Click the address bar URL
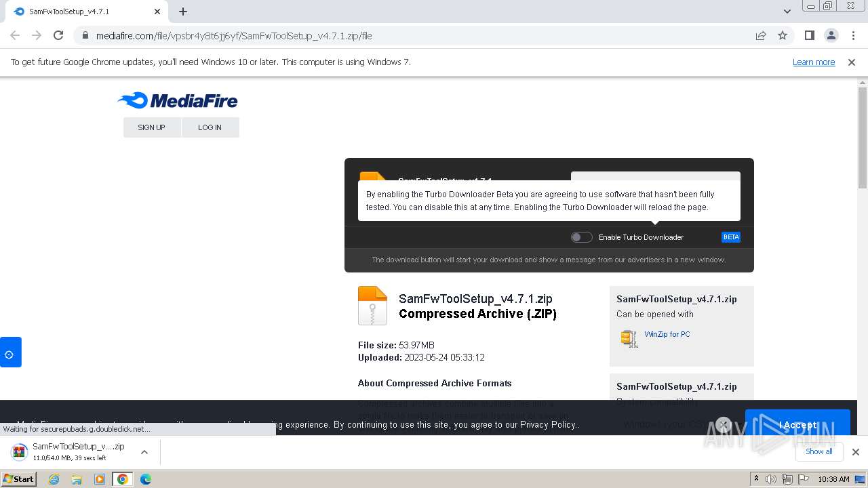Image resolution: width=868 pixels, height=488 pixels. 234,36
